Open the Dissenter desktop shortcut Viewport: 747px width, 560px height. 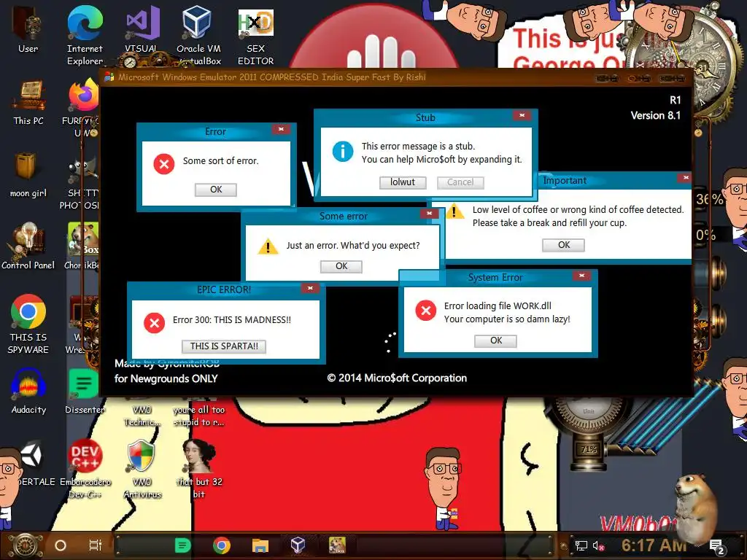pyautogui.click(x=85, y=391)
